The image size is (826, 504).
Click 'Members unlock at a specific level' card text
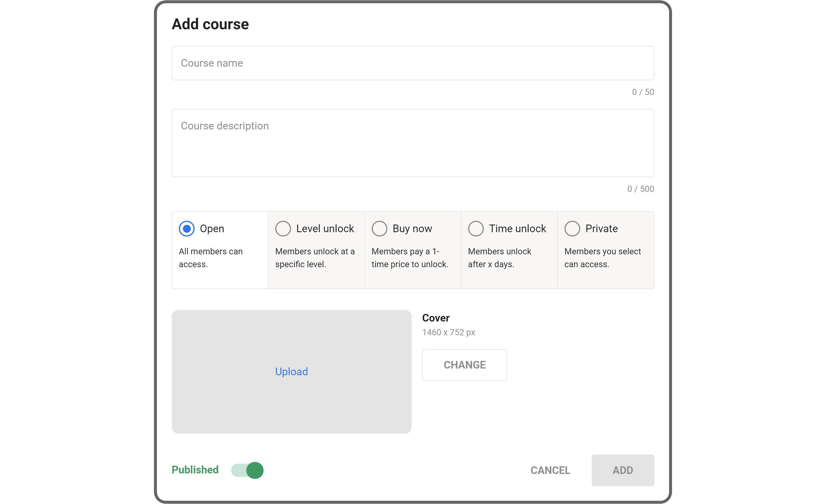(315, 258)
